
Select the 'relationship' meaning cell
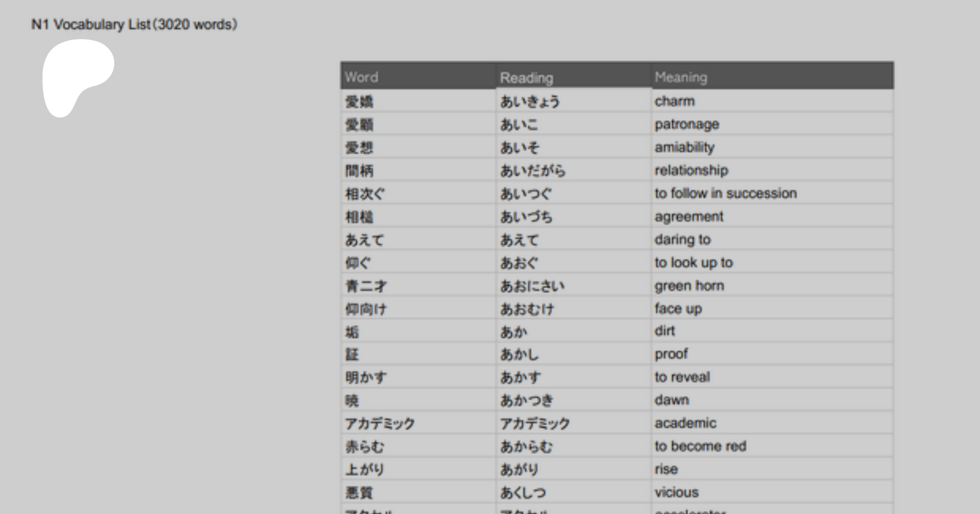(691, 170)
